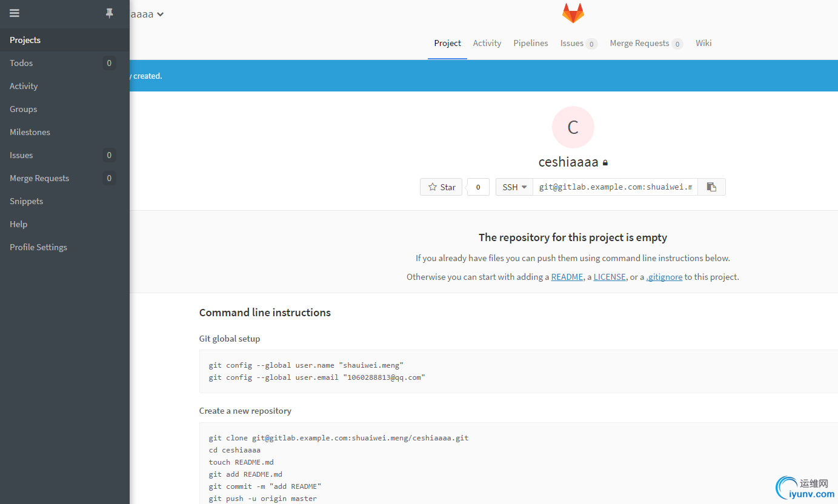Open Snippets from the sidebar
Screen dimensions: 838x504
pos(26,201)
